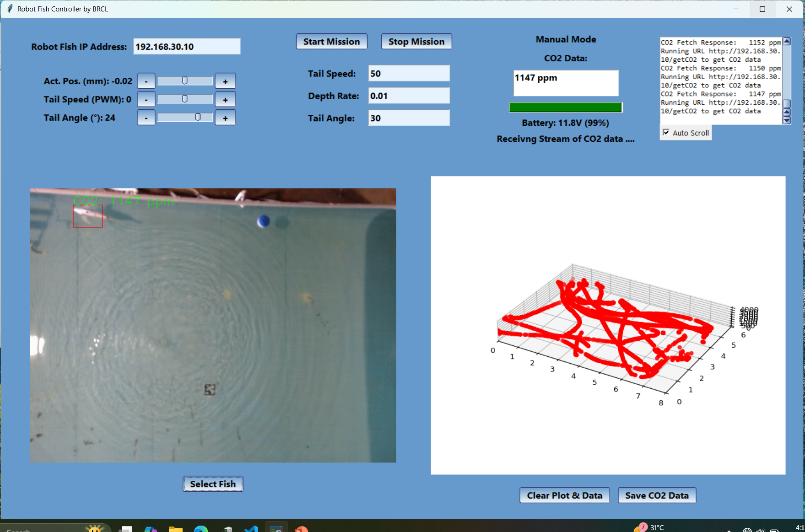Click the red fish tracking box in video
805x532 pixels.
(x=88, y=216)
